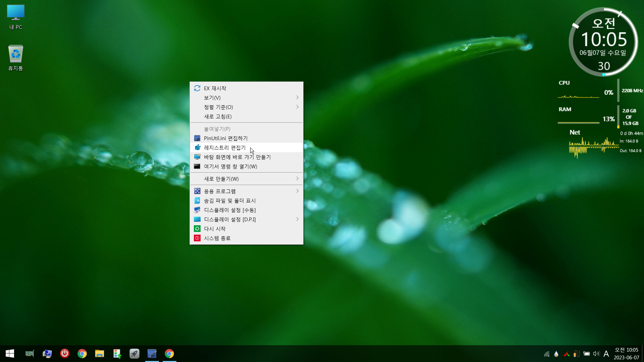
Task: Choose 새로 고침(E) in the context menu
Action: tap(247, 116)
